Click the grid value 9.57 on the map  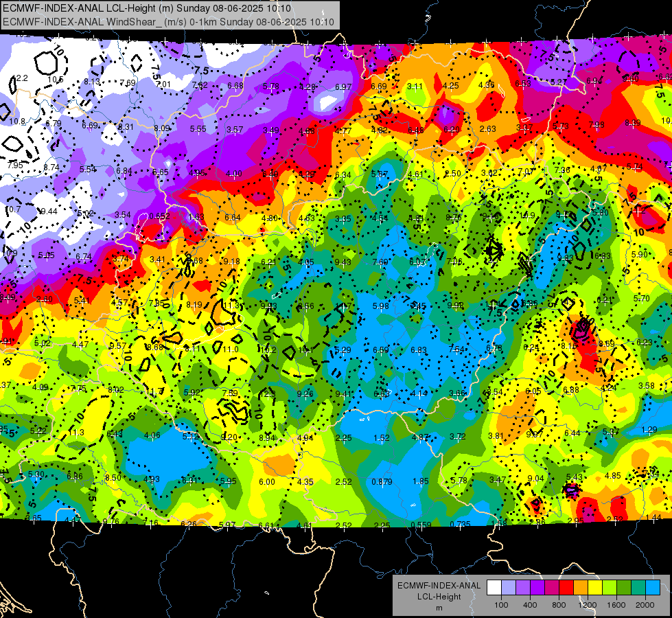click(118, 346)
